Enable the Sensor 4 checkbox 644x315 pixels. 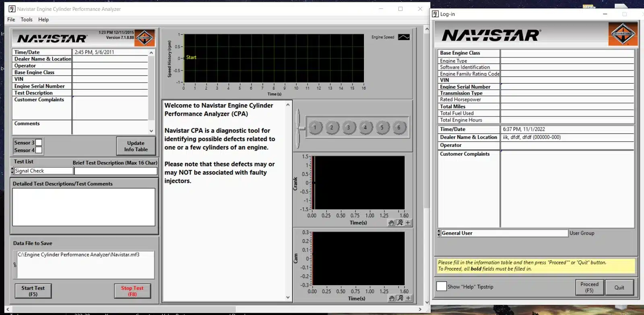pyautogui.click(x=39, y=150)
